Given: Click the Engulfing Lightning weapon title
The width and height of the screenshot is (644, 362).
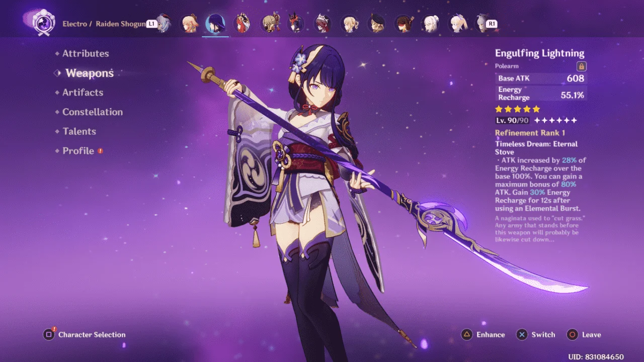Looking at the screenshot, I should point(540,53).
